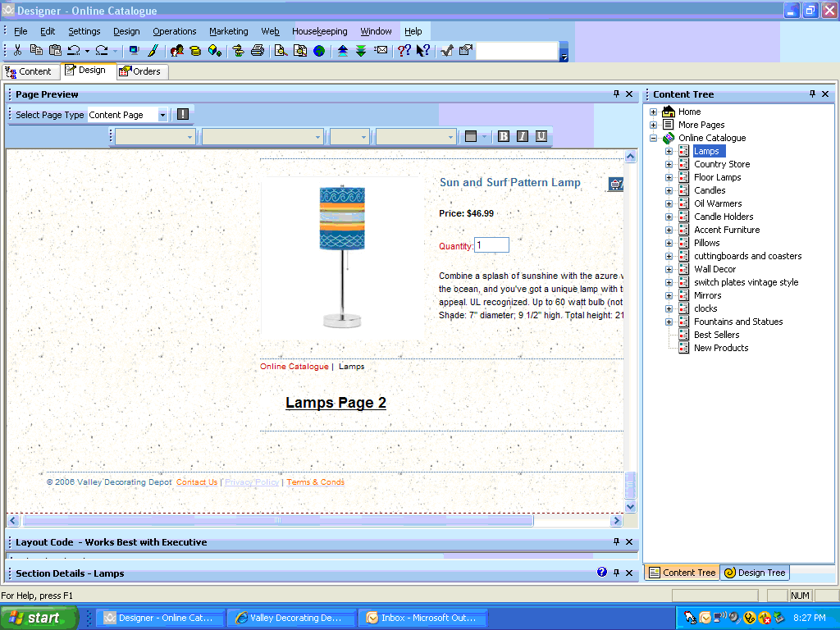This screenshot has width=840, height=630.
Task: Open the Marketing menu
Action: (x=228, y=31)
